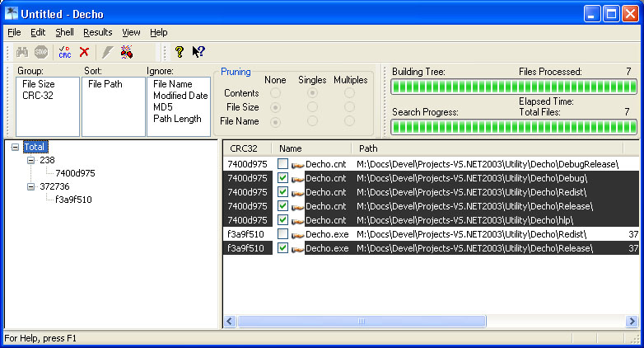This screenshot has width=644, height=348.
Task: Check the Decho.cnt DebugRelease row checkbox
Action: coord(282,164)
